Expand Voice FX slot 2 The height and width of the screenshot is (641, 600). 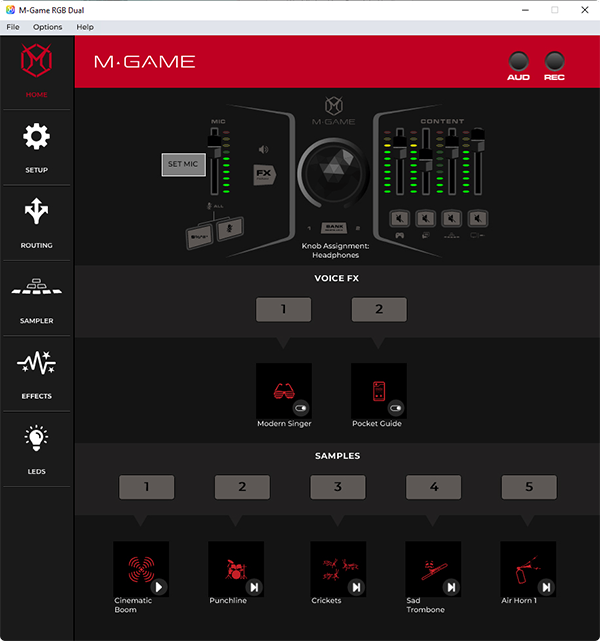click(379, 310)
